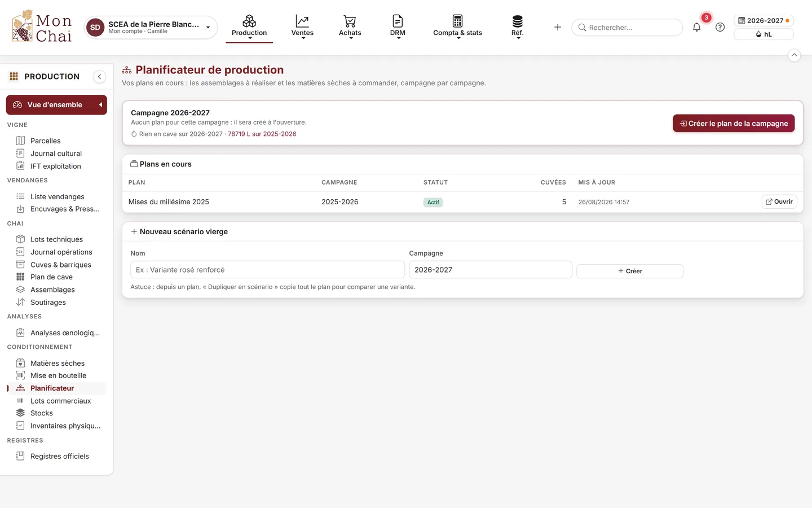
Task: Open the 2026-2027 campaign selector
Action: (x=764, y=20)
